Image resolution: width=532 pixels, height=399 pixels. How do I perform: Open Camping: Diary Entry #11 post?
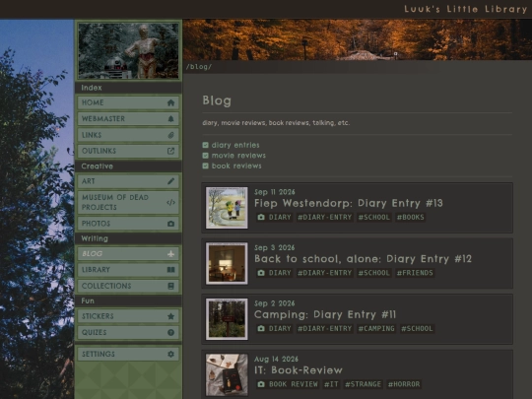325,314
